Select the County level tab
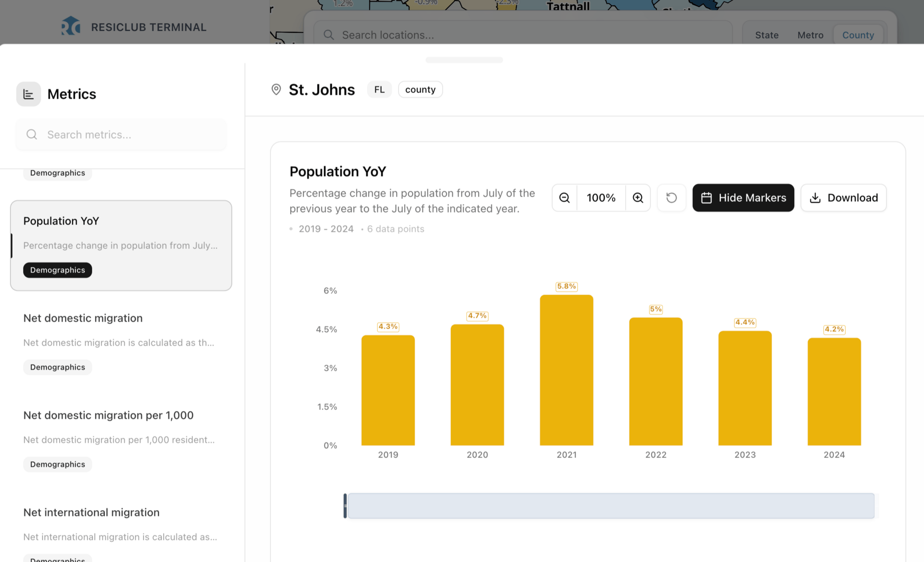 click(x=858, y=35)
